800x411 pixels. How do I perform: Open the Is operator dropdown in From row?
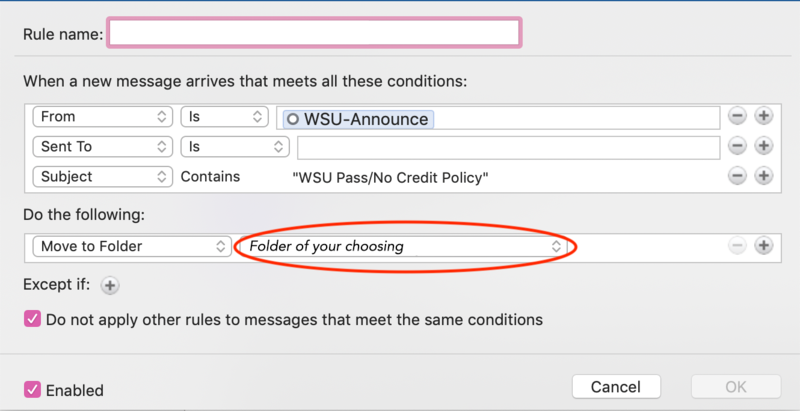tap(223, 117)
